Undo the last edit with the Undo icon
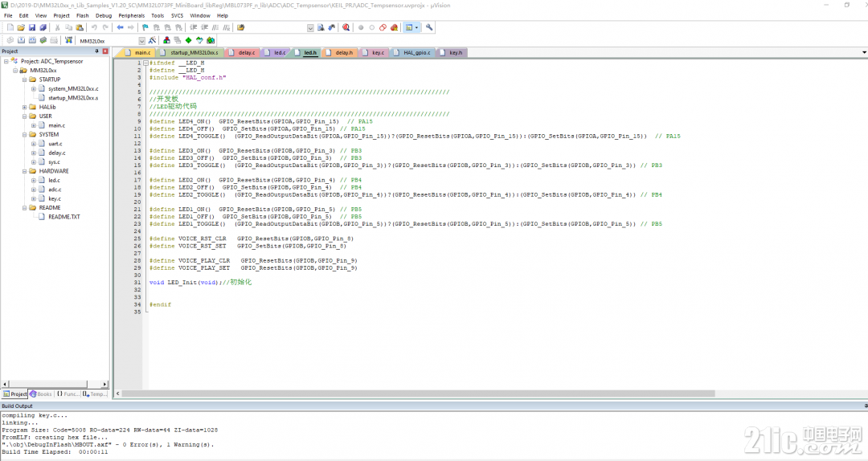 pyautogui.click(x=93, y=27)
